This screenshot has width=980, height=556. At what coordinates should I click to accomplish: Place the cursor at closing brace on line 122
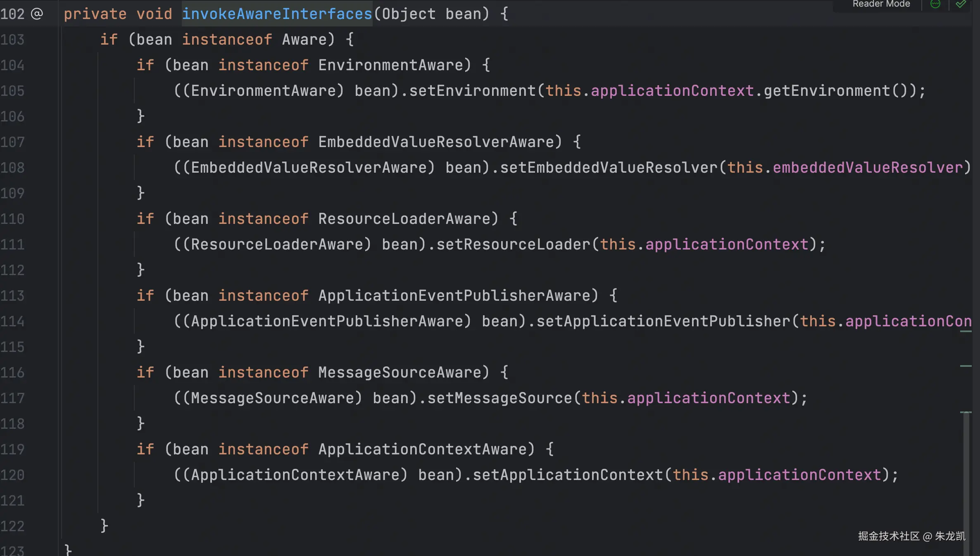coord(104,526)
